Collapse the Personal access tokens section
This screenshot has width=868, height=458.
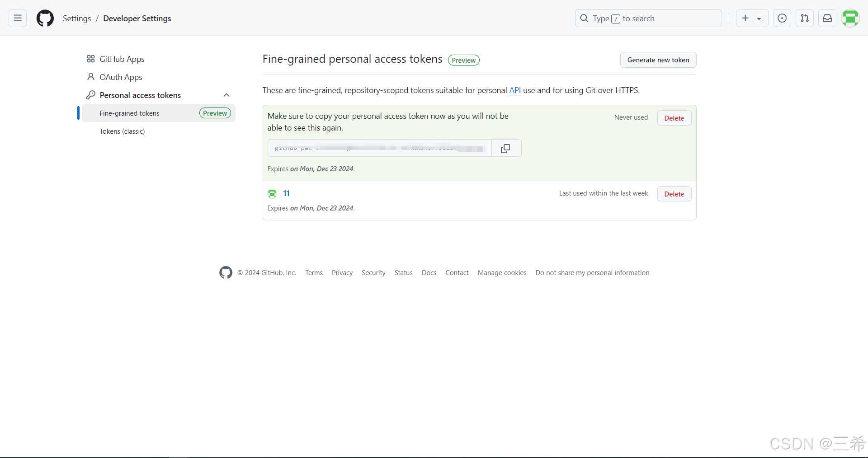(x=226, y=95)
